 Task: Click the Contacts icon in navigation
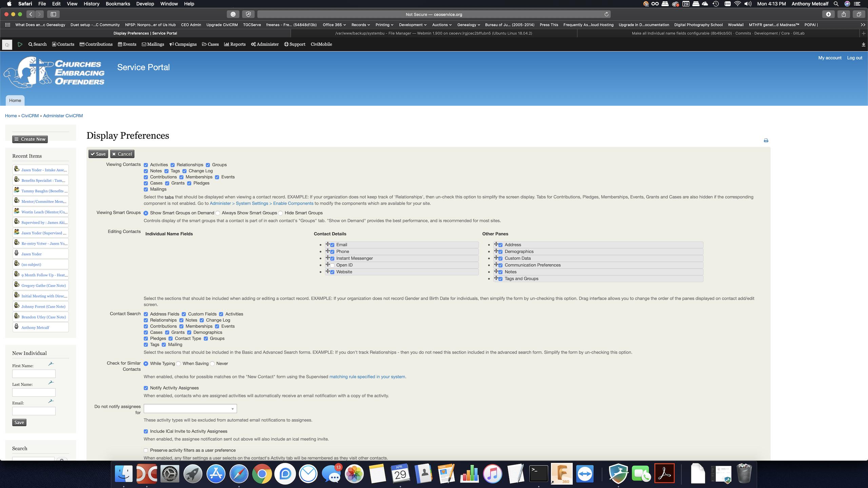pyautogui.click(x=63, y=44)
